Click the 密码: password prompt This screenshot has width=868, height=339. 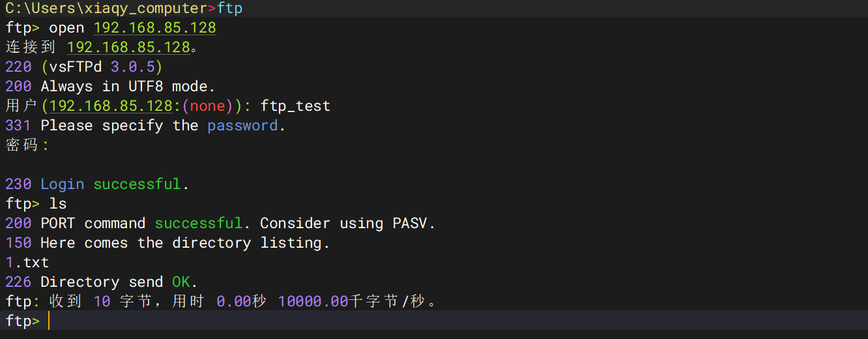pos(27,145)
